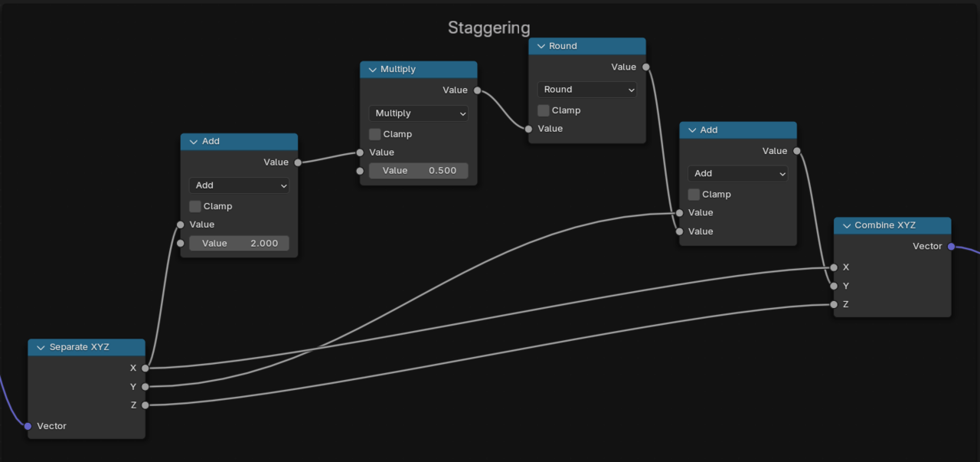This screenshot has height=462, width=980.
Task: Click the Vector input socket on Separate XYZ
Action: click(x=28, y=426)
